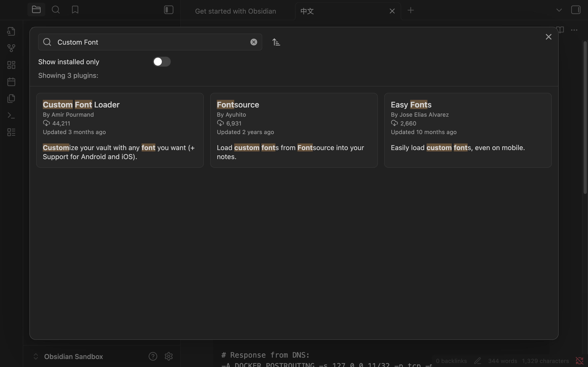Open the bookmarks pane icon

(75, 10)
